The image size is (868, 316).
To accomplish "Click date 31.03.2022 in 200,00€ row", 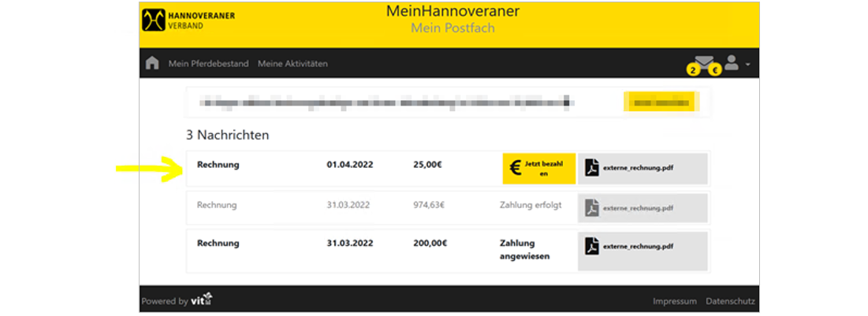I will click(x=350, y=243).
